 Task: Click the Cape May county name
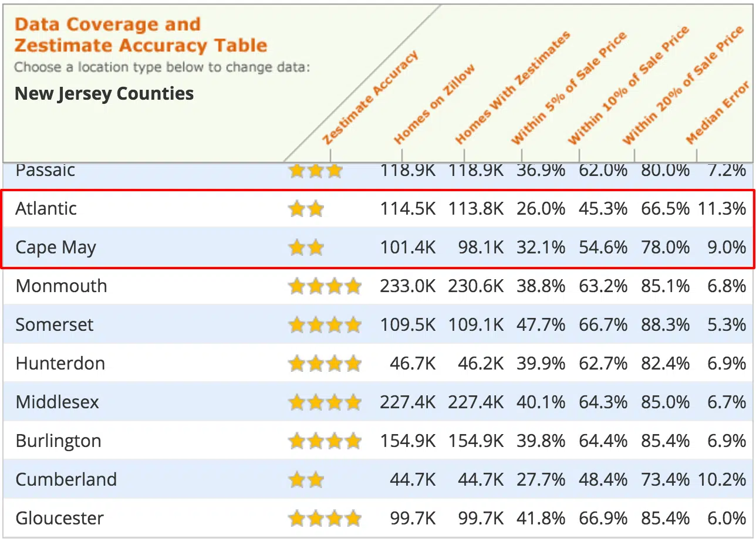click(56, 248)
